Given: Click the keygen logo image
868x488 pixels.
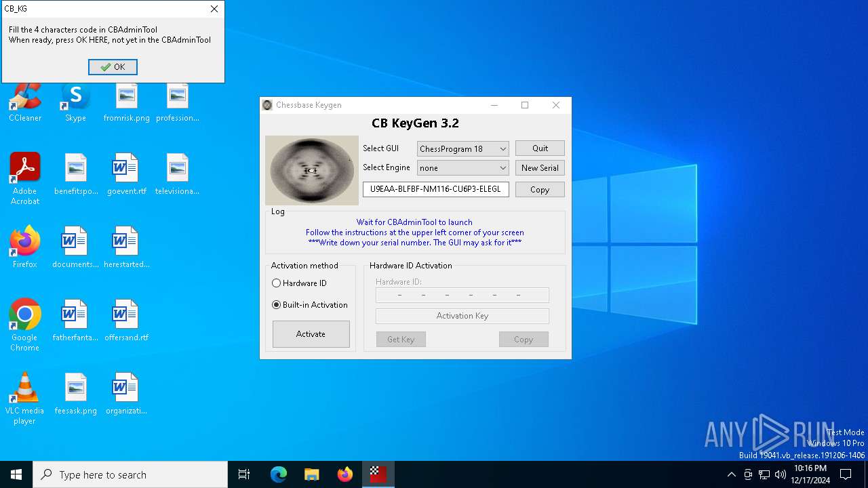Looking at the screenshot, I should pos(312,170).
